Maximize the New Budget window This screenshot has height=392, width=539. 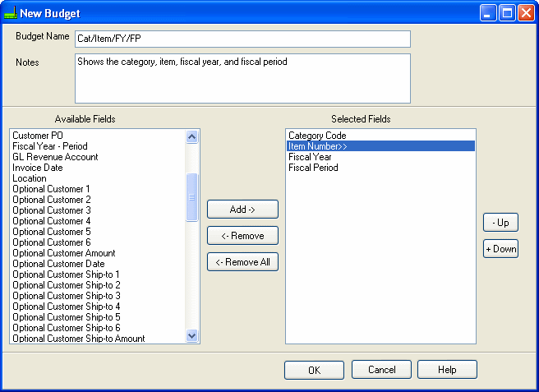508,13
